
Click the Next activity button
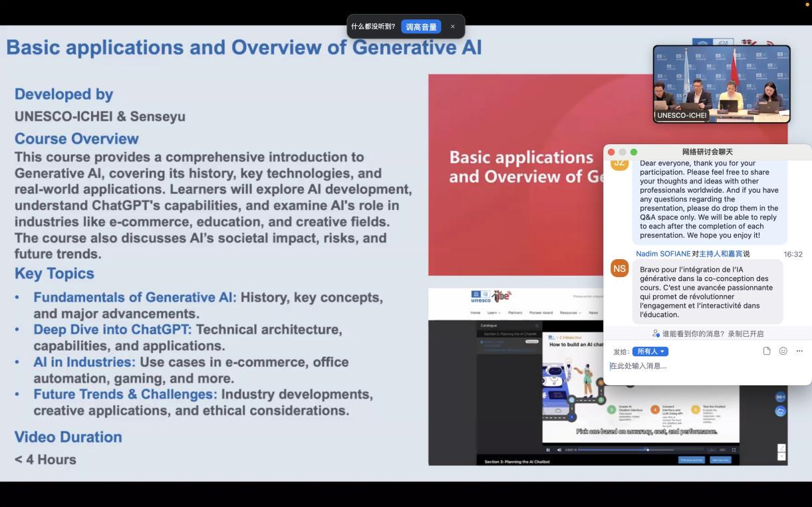click(x=720, y=460)
